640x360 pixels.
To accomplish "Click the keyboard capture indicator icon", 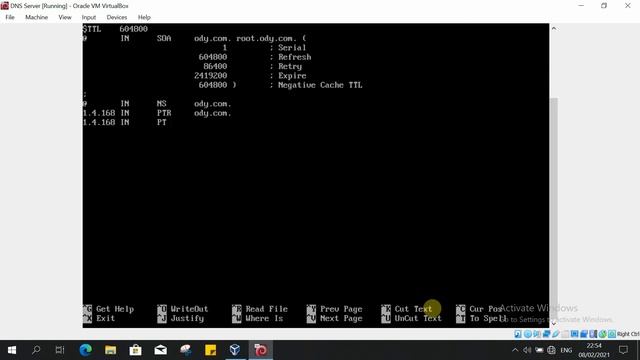I will (612, 334).
